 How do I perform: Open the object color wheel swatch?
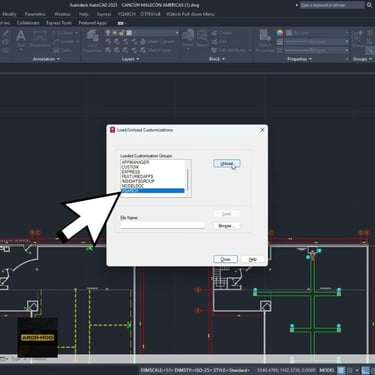280,33
